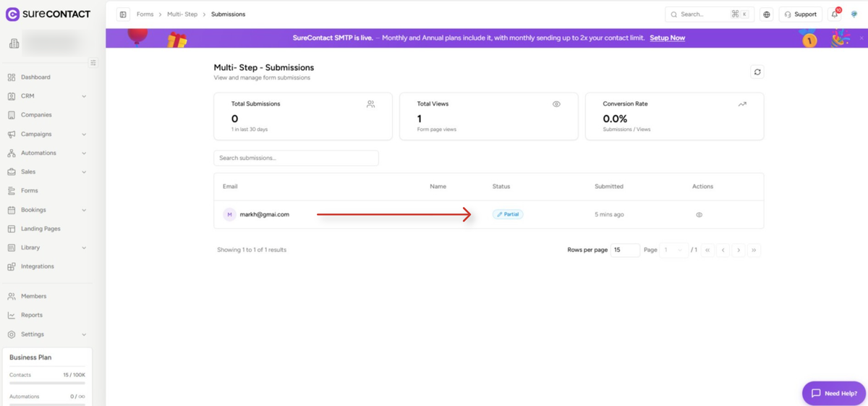This screenshot has width=868, height=406.
Task: Click the CRM sidebar icon
Action: [x=12, y=96]
